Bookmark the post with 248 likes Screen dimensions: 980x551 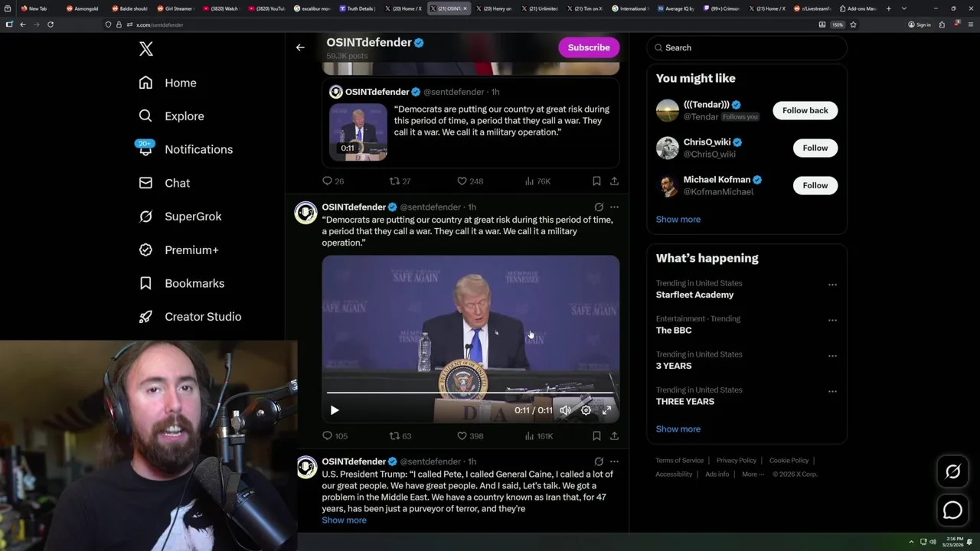pos(596,181)
